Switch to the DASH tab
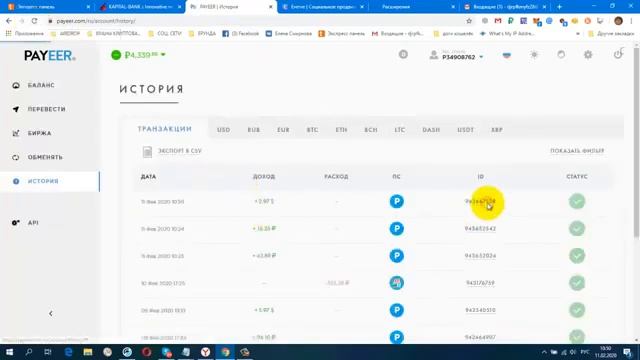This screenshot has width=640, height=360. tap(431, 130)
